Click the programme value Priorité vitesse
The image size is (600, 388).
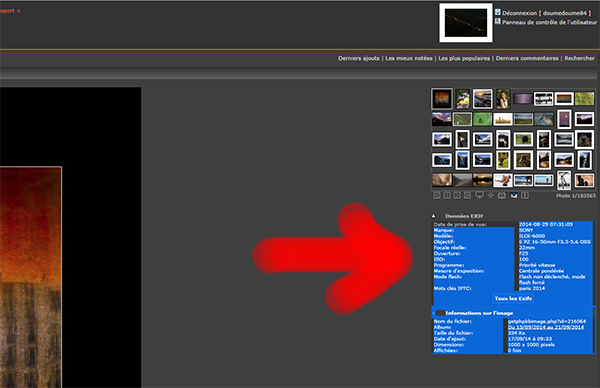537,265
